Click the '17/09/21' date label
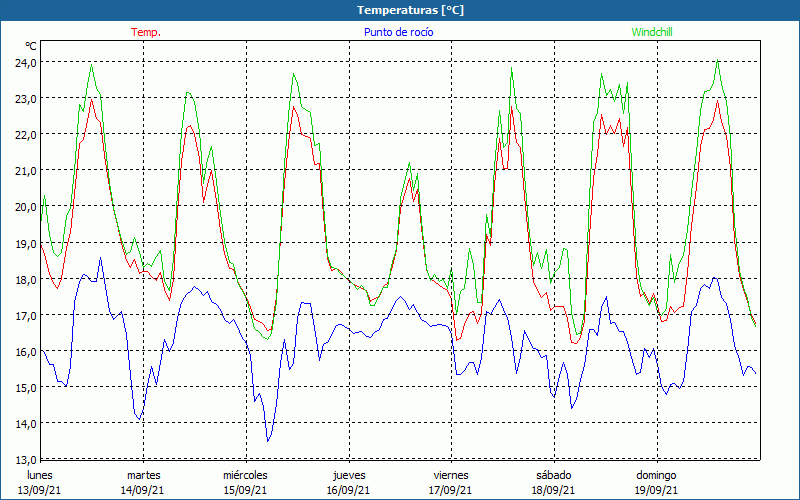 [451, 490]
